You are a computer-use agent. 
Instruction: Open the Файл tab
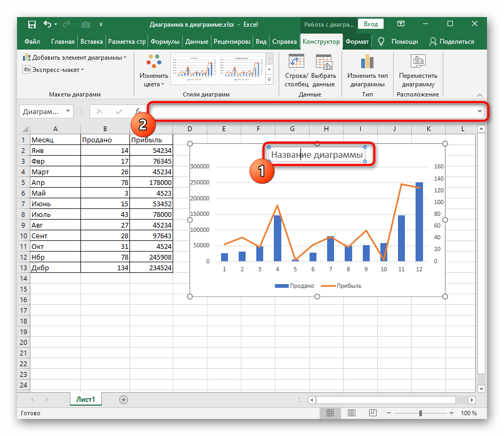click(32, 42)
